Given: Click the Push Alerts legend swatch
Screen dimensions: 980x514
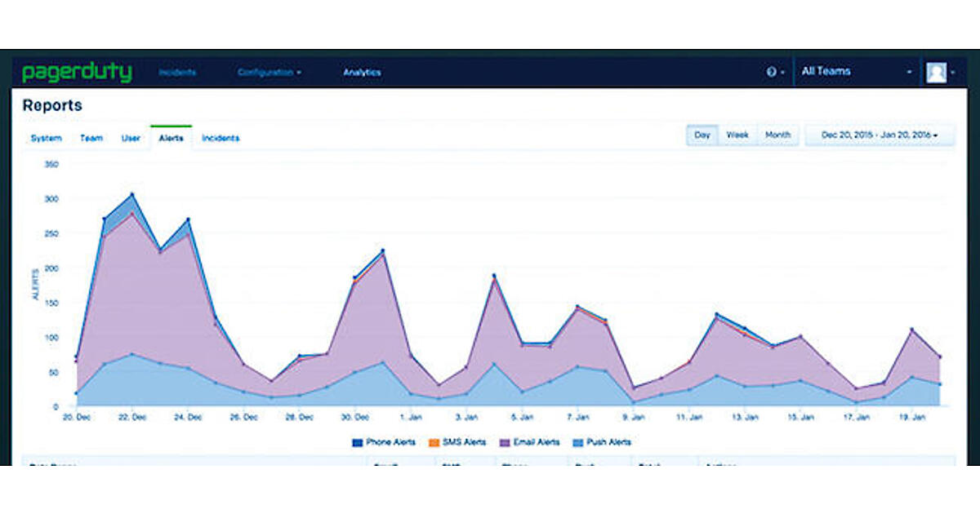Looking at the screenshot, I should tap(577, 442).
